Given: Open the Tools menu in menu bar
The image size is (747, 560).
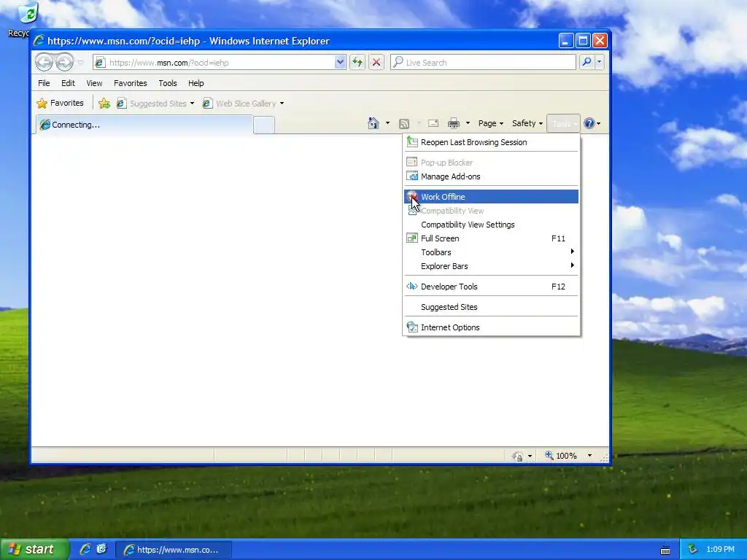Looking at the screenshot, I should [168, 83].
